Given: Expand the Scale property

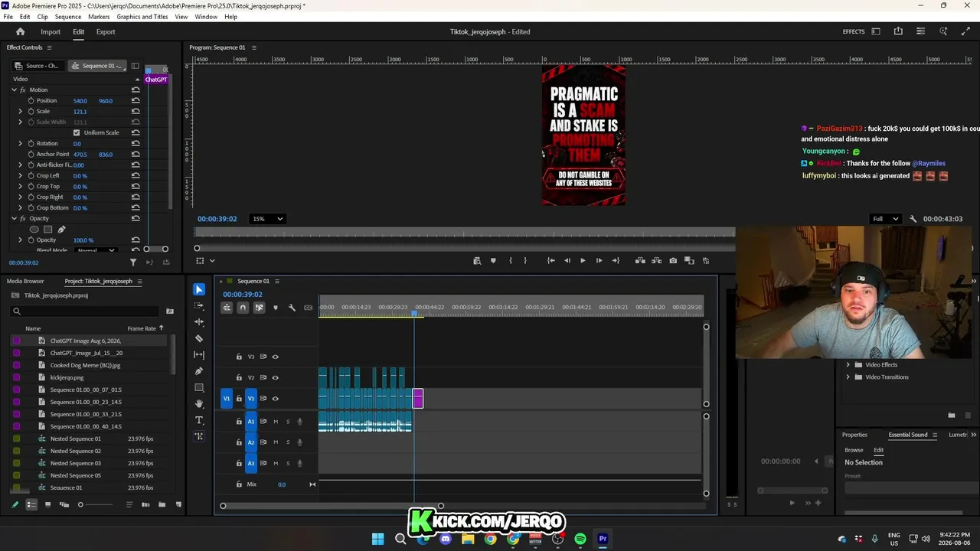Looking at the screenshot, I should pyautogui.click(x=21, y=112).
